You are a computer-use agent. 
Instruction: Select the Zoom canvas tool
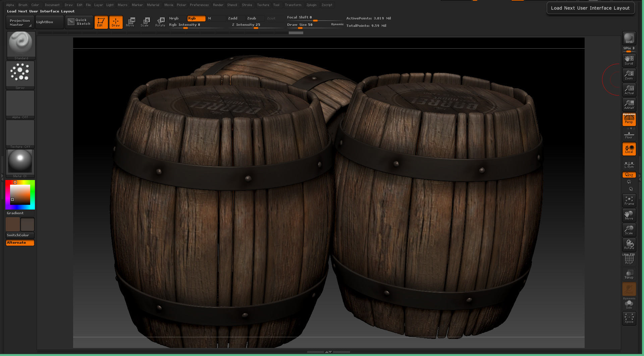pyautogui.click(x=629, y=75)
